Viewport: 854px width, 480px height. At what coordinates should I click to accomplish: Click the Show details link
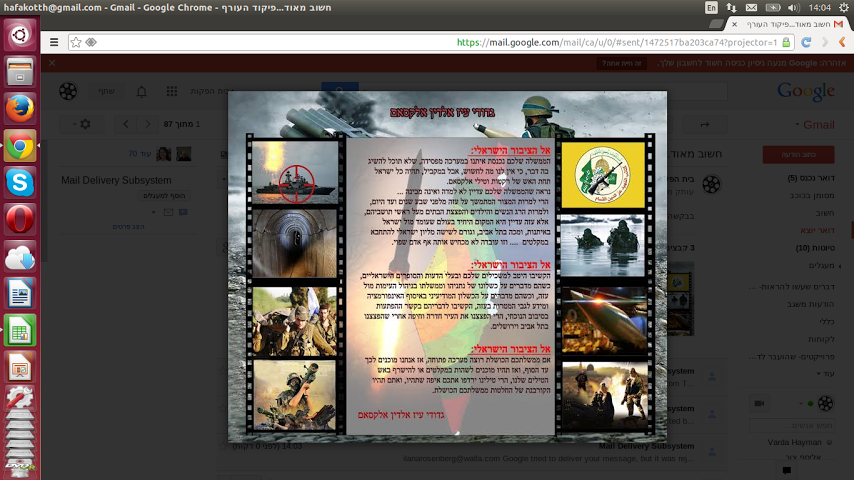point(129,226)
